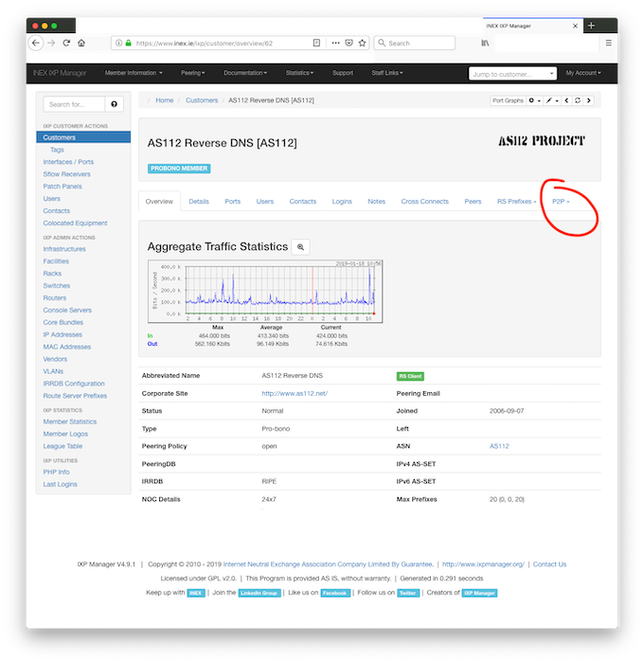The width and height of the screenshot is (644, 663).
Task: Click the browser forward arrow
Action: 51,43
